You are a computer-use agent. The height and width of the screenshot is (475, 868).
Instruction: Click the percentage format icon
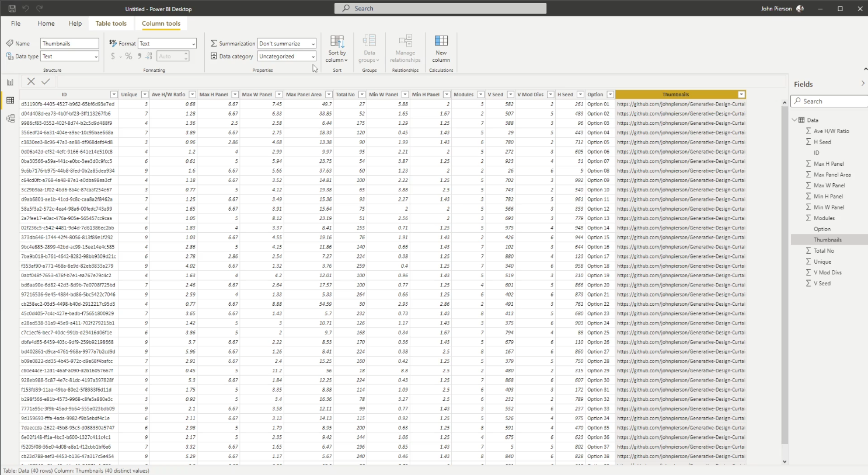(128, 57)
